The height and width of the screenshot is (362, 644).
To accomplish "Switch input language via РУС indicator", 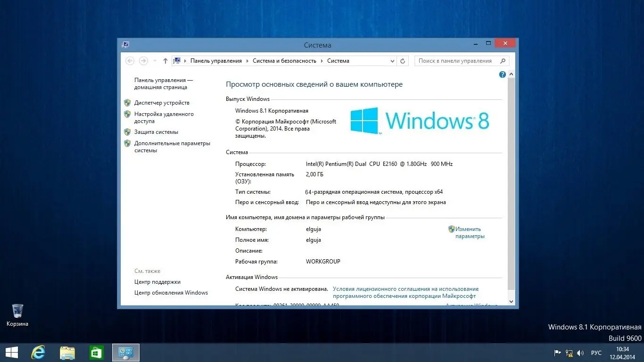I will point(596,353).
